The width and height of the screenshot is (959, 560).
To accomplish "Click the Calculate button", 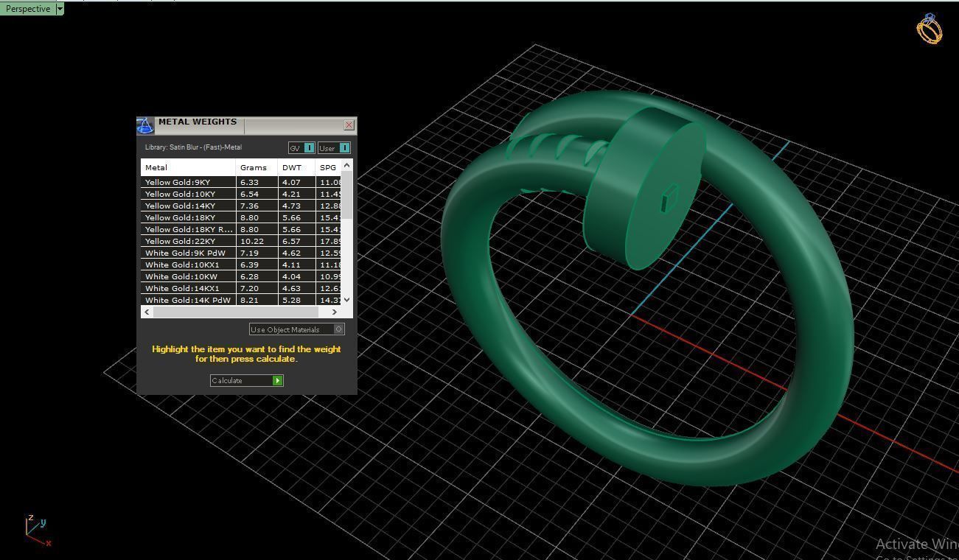I will tap(247, 380).
